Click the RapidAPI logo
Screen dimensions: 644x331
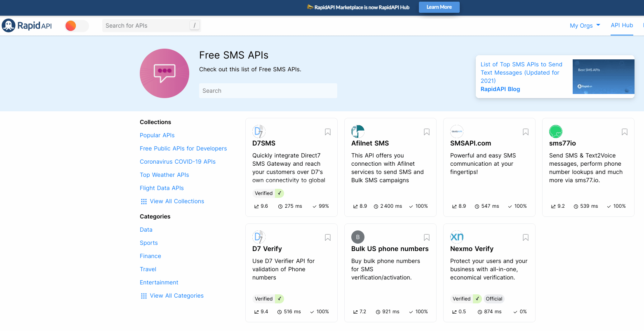(27, 26)
